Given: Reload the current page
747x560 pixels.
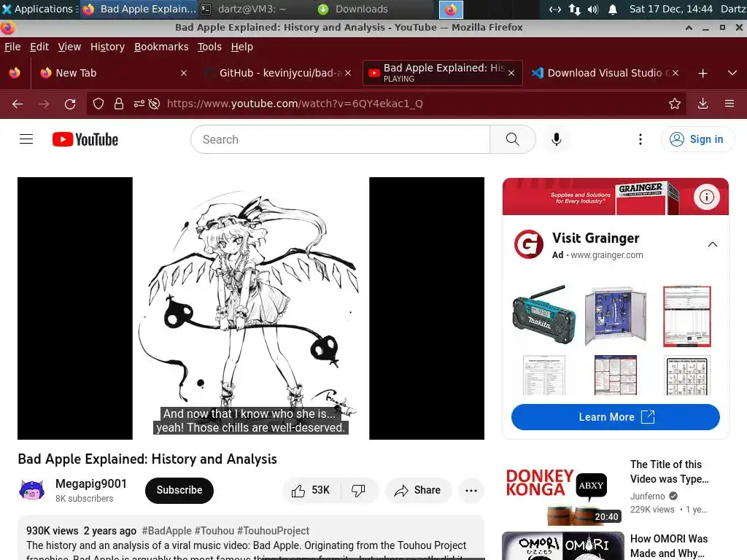Looking at the screenshot, I should pos(70,104).
